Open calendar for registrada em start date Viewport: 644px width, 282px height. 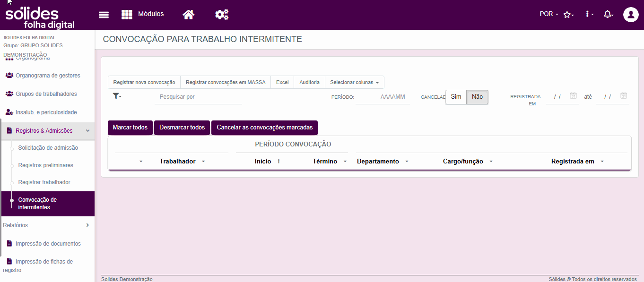[573, 96]
